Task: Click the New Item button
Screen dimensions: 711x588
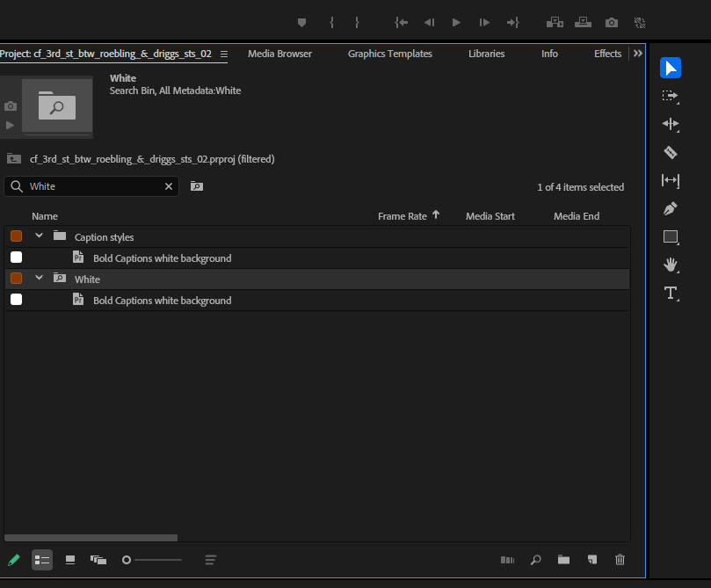Action: (x=591, y=560)
